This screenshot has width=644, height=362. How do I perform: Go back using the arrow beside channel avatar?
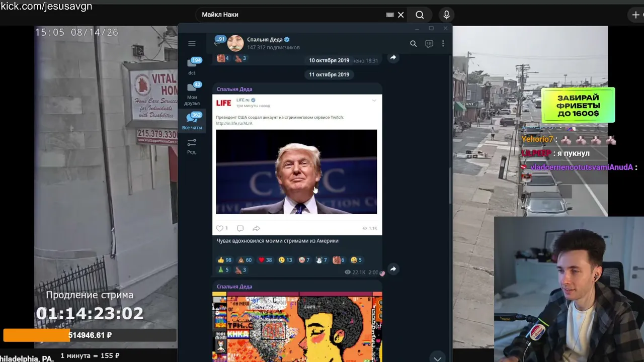point(217,44)
